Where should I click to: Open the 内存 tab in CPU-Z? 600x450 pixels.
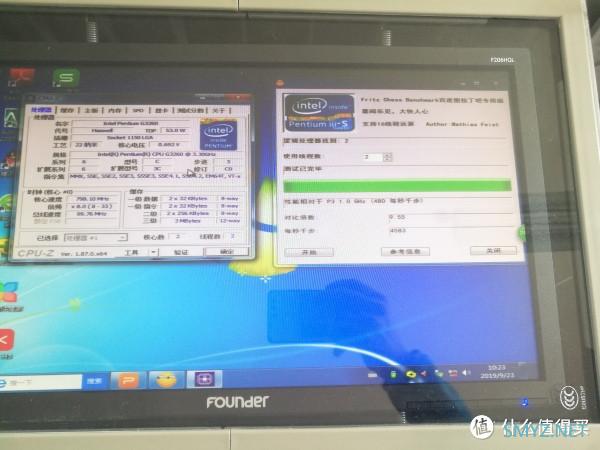(114, 111)
